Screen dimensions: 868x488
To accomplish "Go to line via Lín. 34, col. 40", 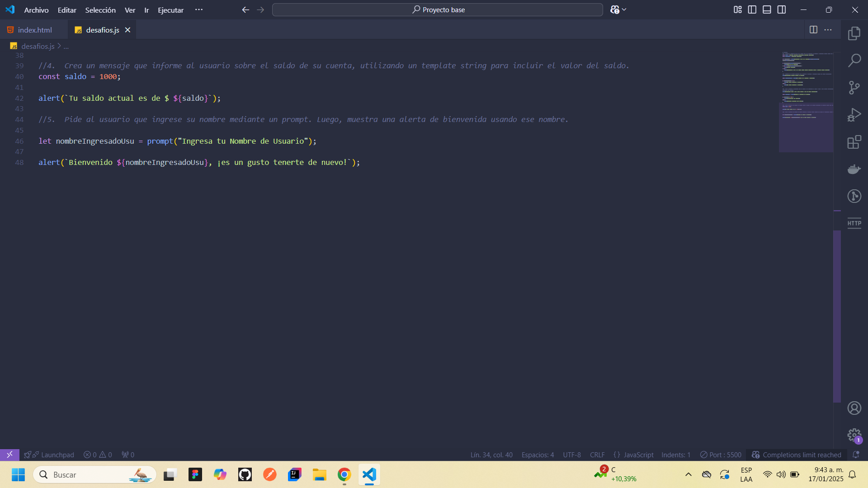I will tap(491, 455).
